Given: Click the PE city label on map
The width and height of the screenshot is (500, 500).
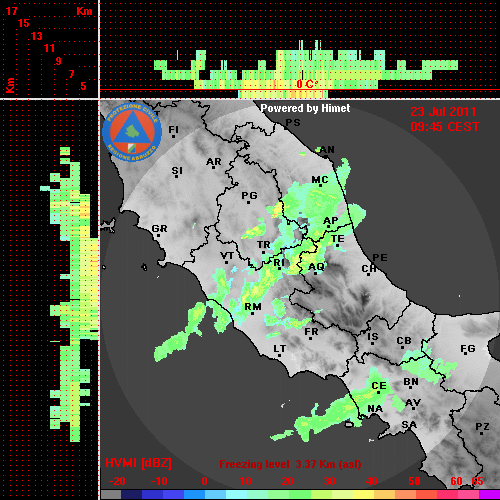Looking at the screenshot, I should coord(380,257).
